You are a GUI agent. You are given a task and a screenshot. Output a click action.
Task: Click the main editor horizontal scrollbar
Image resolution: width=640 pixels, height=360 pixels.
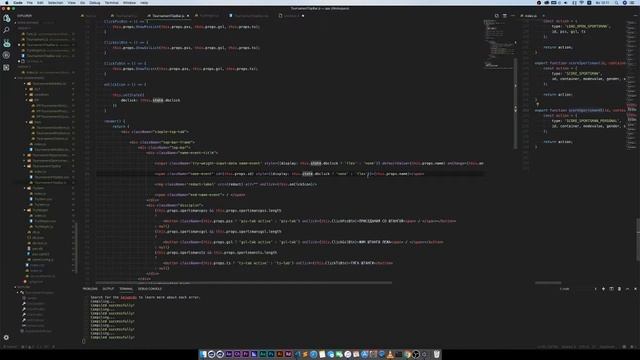coord(244,282)
